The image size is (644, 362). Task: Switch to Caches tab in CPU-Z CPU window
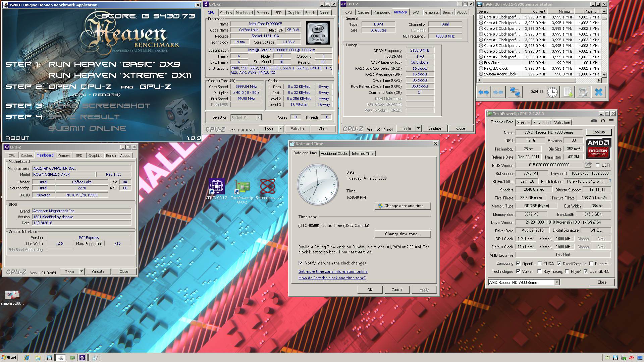click(226, 13)
